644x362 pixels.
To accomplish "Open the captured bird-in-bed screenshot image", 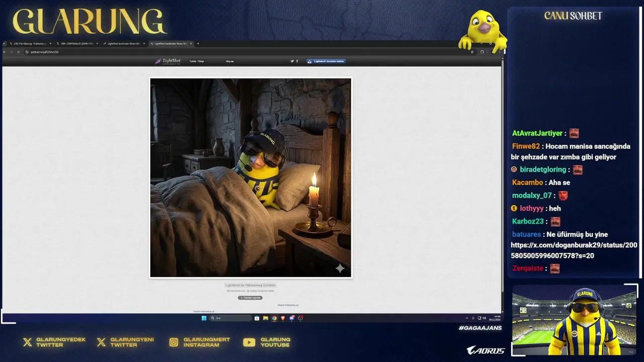I will tap(251, 177).
